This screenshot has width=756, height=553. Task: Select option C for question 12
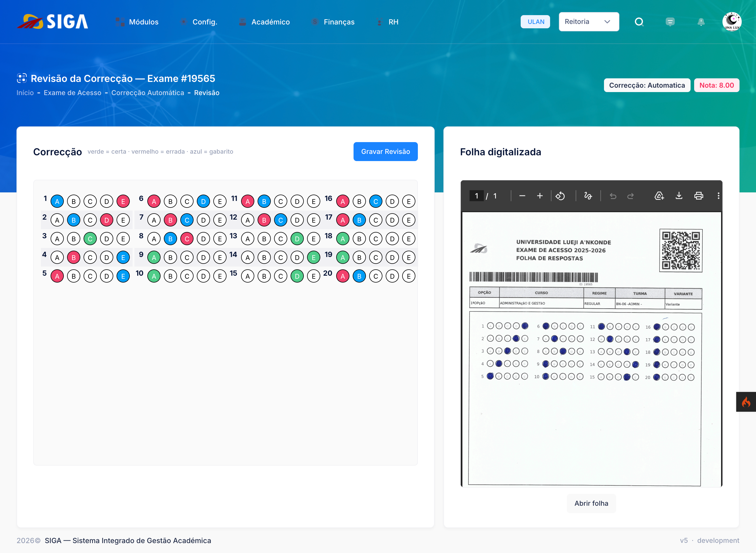(x=281, y=220)
